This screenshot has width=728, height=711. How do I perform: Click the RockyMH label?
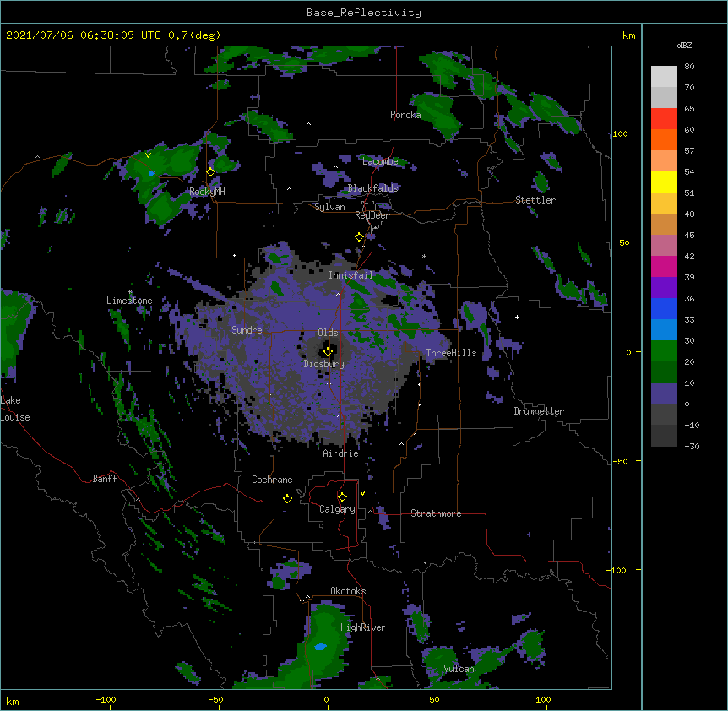tap(207, 192)
